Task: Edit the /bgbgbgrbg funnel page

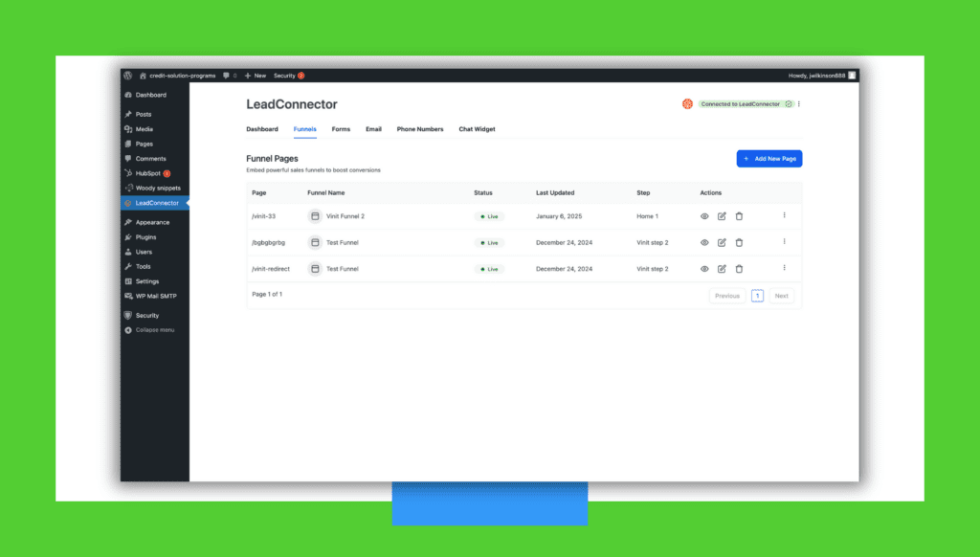Action: point(722,242)
